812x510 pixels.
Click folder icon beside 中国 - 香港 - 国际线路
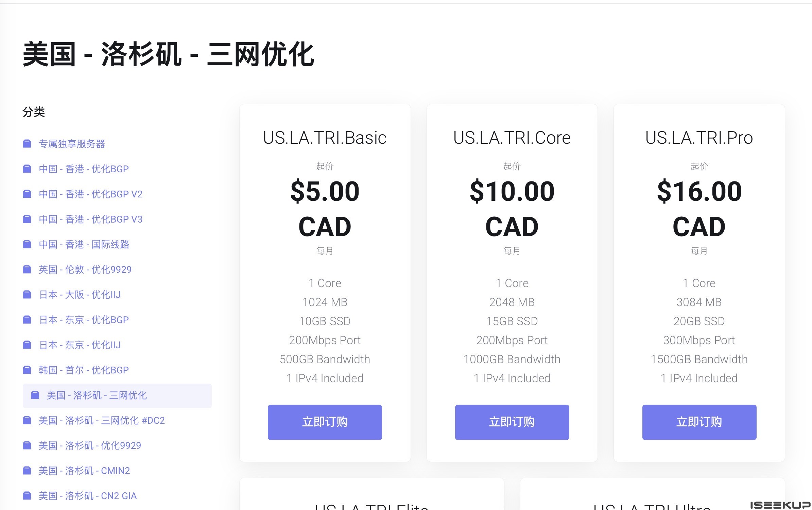(27, 244)
